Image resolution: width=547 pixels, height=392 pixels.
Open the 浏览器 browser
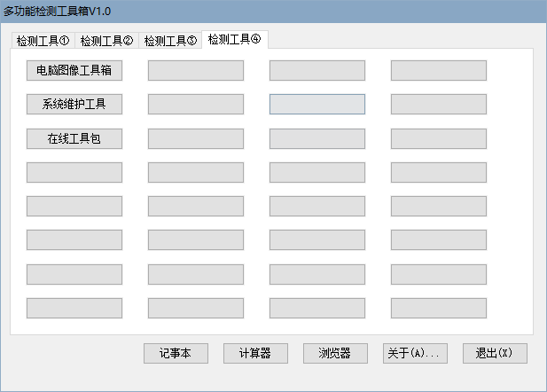pos(335,353)
